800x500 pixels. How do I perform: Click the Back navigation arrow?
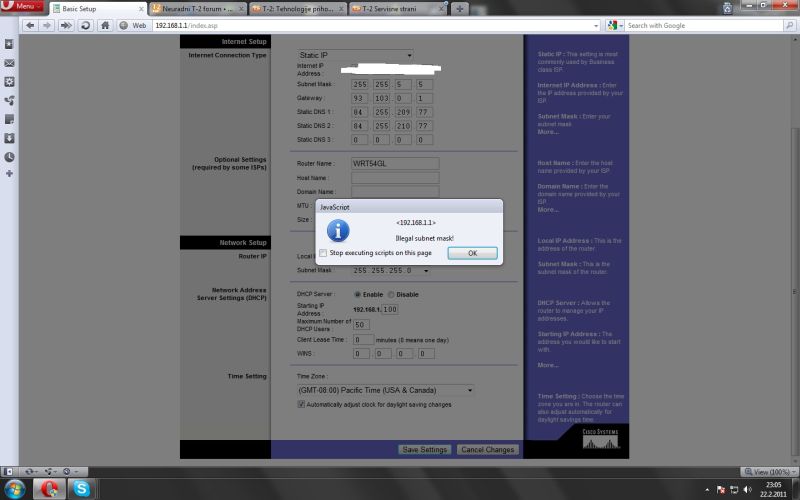28,25
